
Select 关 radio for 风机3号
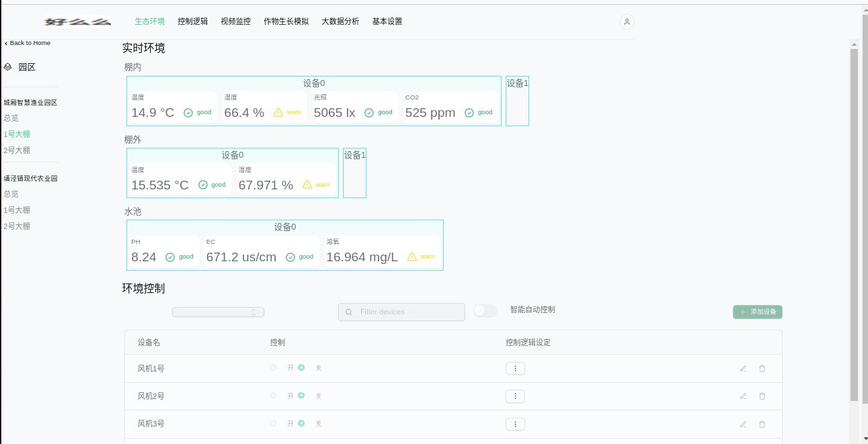pyautogui.click(x=301, y=423)
